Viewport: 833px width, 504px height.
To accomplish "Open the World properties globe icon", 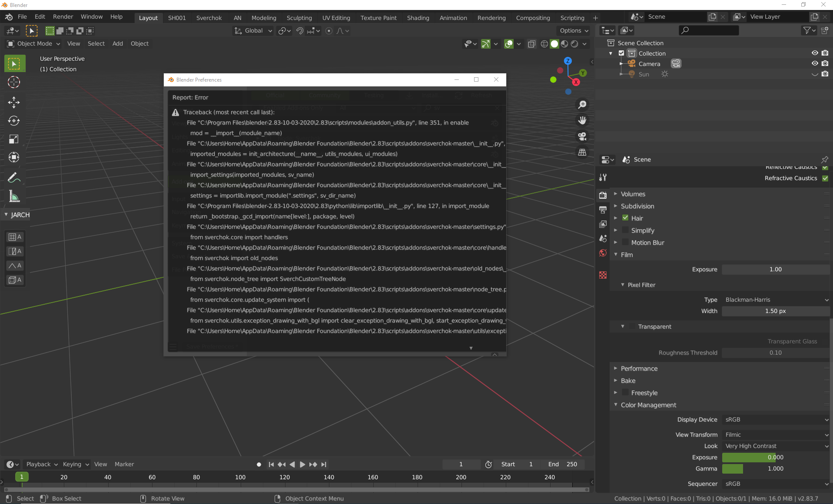I will tap(603, 253).
